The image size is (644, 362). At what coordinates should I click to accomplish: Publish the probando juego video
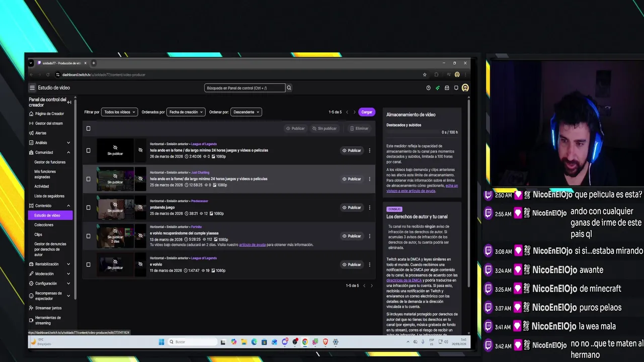(352, 207)
